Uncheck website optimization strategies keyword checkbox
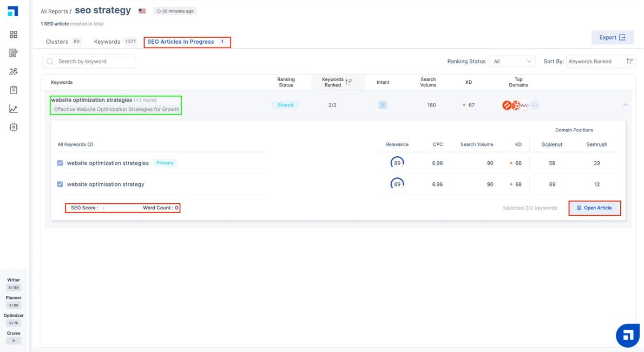 pyautogui.click(x=60, y=163)
